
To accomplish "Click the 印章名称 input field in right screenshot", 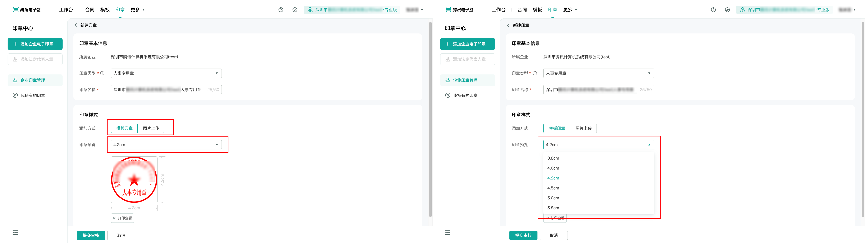I will pos(599,90).
